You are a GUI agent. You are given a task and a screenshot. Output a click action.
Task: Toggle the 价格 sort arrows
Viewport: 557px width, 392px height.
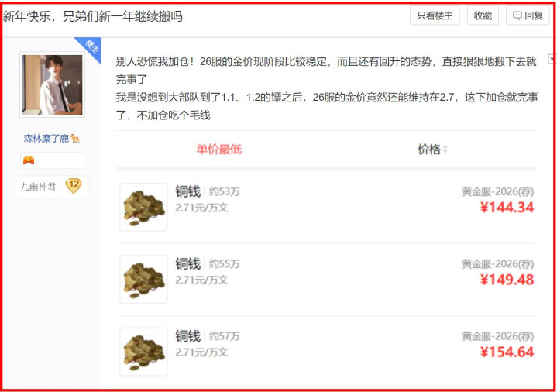click(x=445, y=150)
